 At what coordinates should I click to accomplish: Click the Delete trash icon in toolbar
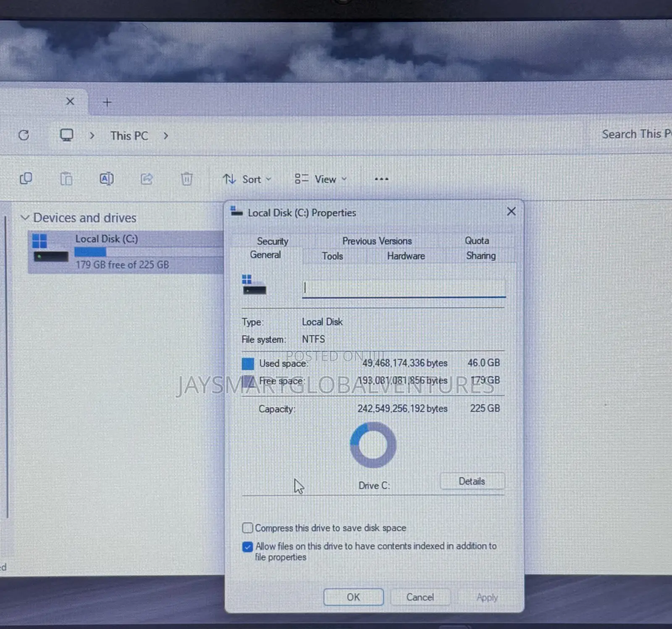tap(186, 179)
